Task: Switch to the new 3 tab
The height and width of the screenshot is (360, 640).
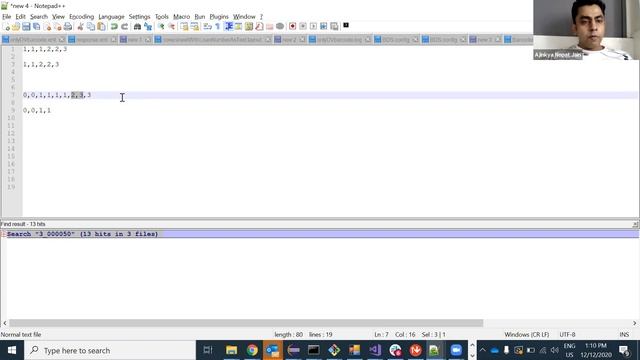Action: point(484,40)
